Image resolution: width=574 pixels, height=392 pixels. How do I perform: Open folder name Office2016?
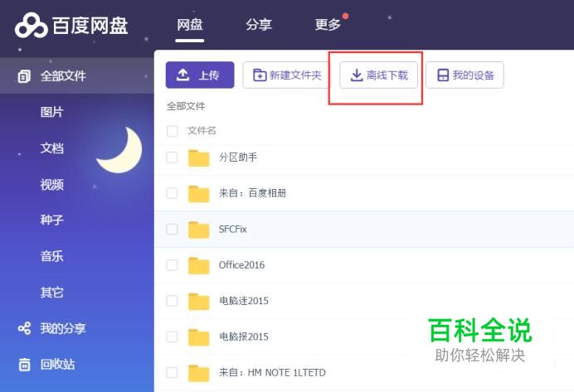pos(241,264)
